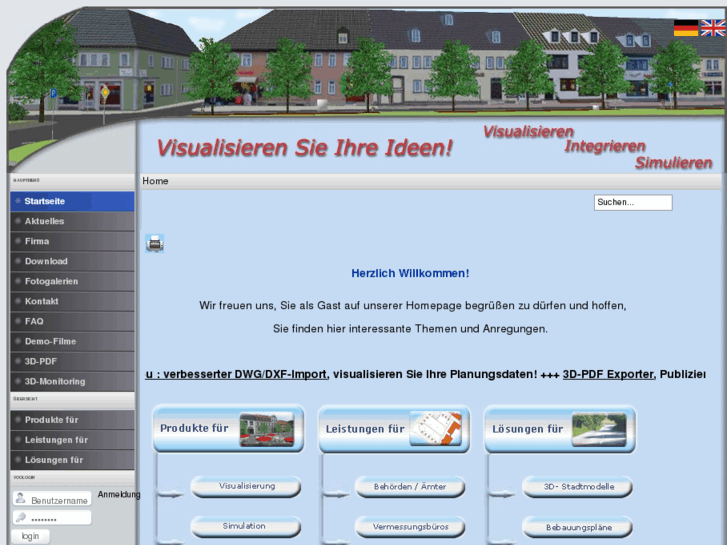
Task: Open the Simulation button
Action: [246, 526]
